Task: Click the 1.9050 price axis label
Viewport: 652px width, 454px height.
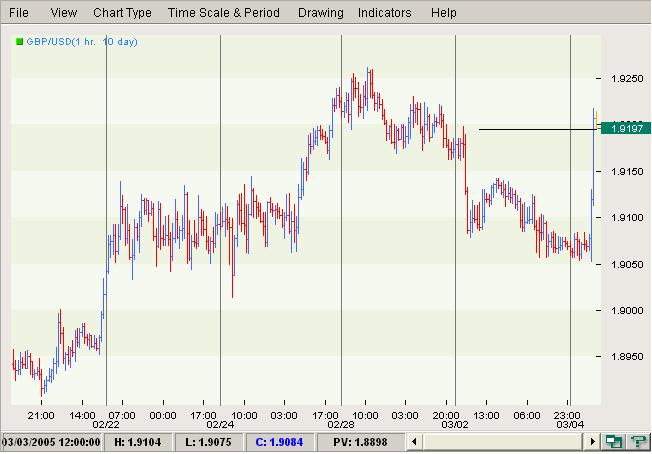Action: coord(626,264)
